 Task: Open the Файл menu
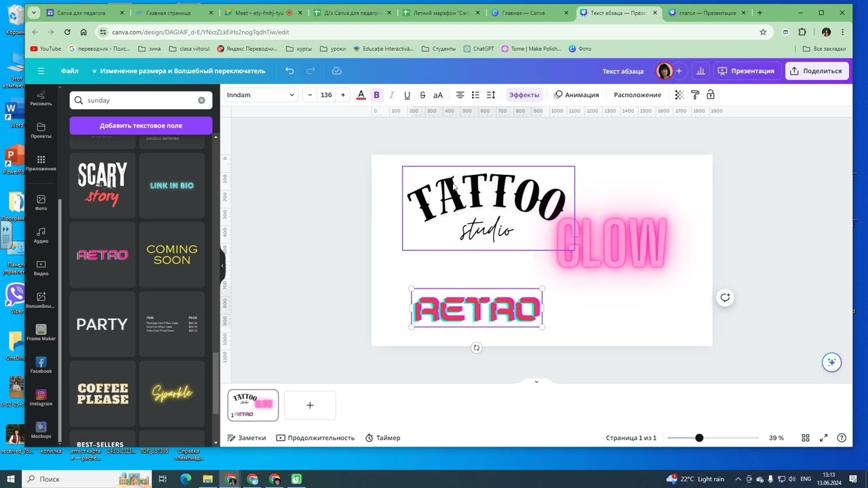click(x=69, y=70)
